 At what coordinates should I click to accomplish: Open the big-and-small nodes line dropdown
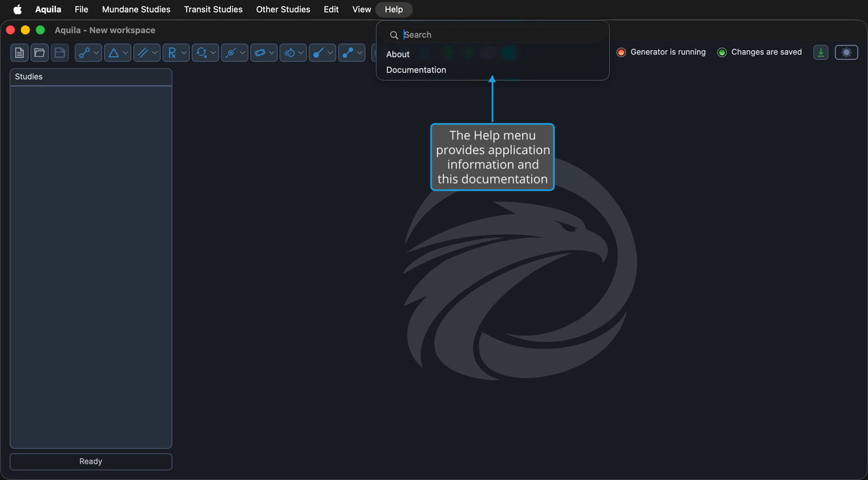pyautogui.click(x=352, y=53)
